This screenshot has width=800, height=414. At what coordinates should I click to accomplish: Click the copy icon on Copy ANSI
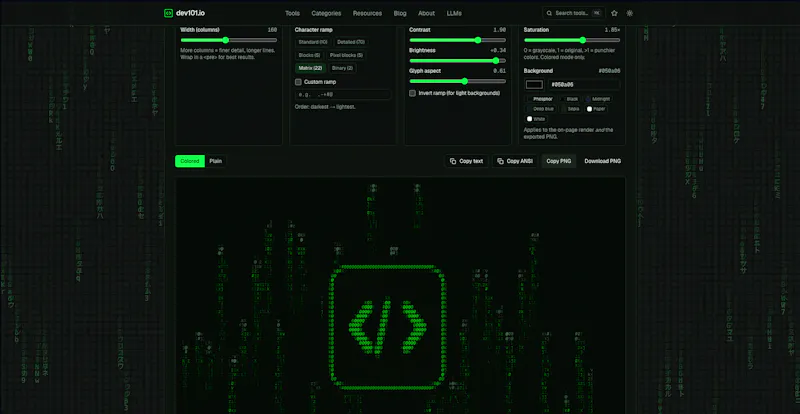(x=500, y=161)
